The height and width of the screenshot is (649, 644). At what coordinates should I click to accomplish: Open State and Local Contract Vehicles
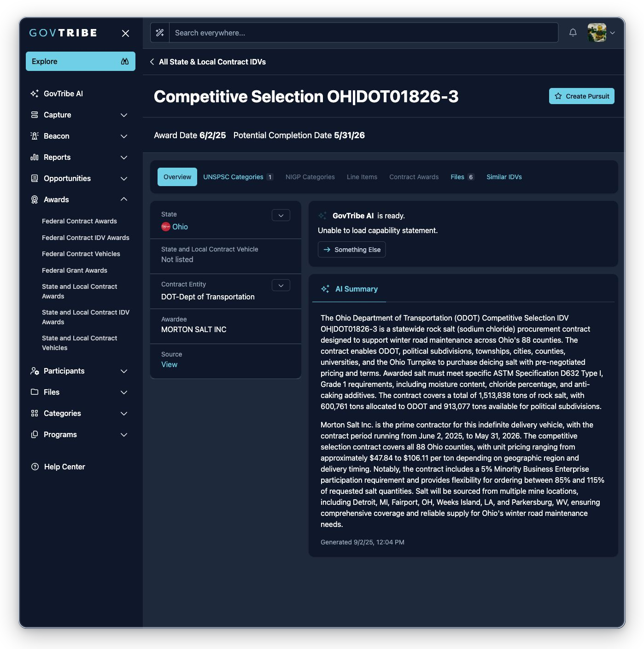point(80,343)
